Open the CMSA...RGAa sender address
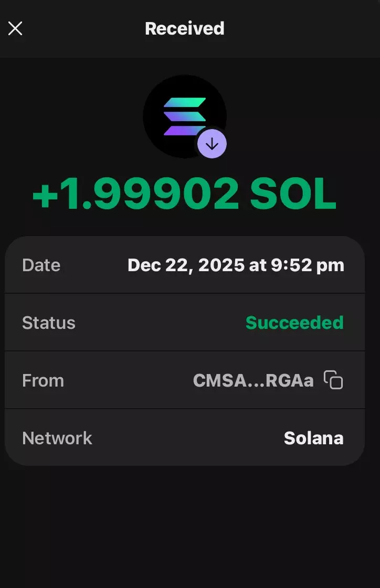Screen dimensions: 380x588 click(253, 380)
